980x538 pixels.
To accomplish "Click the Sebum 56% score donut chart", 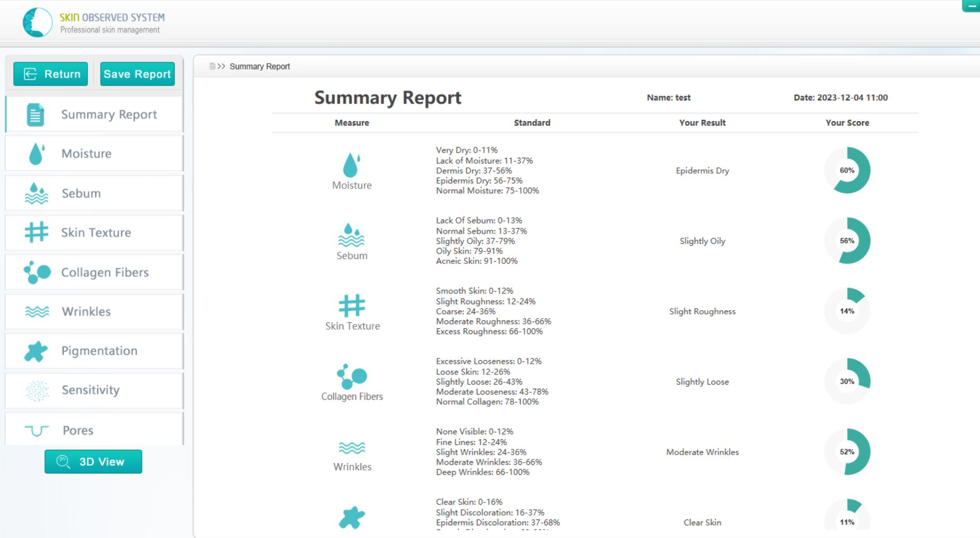I will coord(847,241).
